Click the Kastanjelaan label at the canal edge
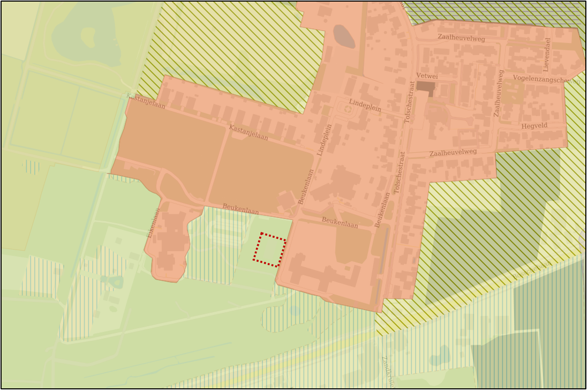The height and width of the screenshot is (391, 588). (146, 101)
